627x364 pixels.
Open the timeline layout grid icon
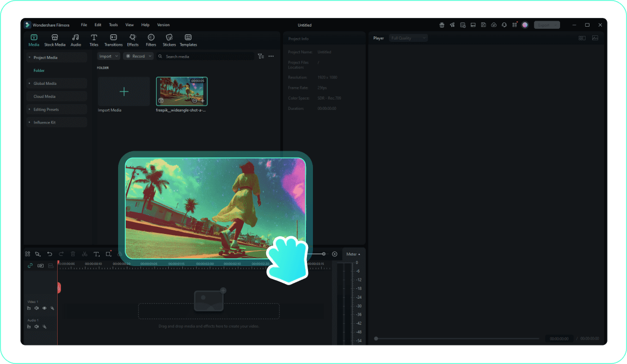28,254
